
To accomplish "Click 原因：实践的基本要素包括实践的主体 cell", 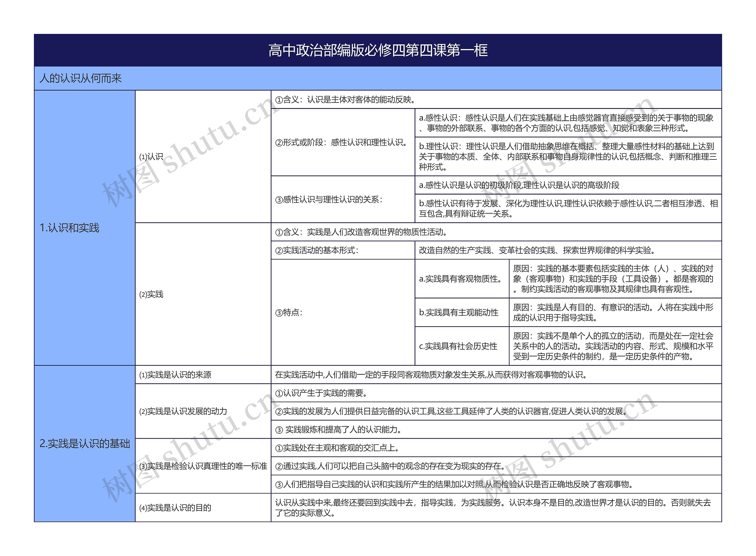I will coord(615,279).
